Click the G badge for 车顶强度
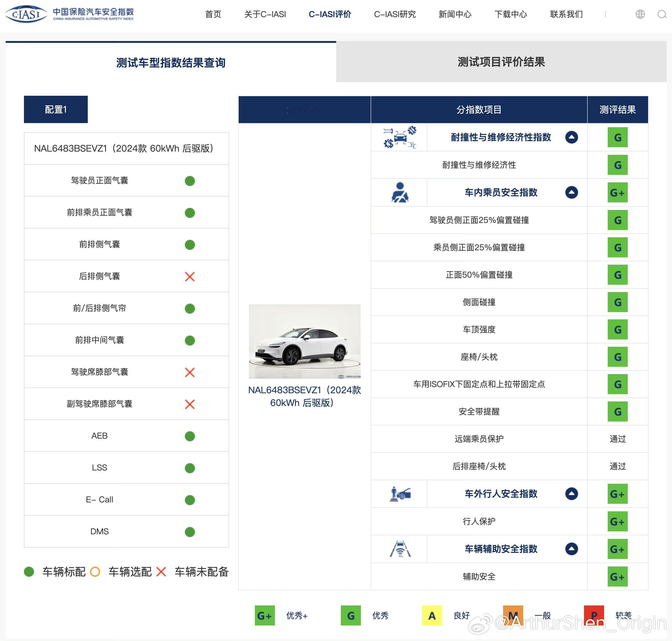Image resolution: width=672 pixels, height=641 pixels. click(x=617, y=329)
